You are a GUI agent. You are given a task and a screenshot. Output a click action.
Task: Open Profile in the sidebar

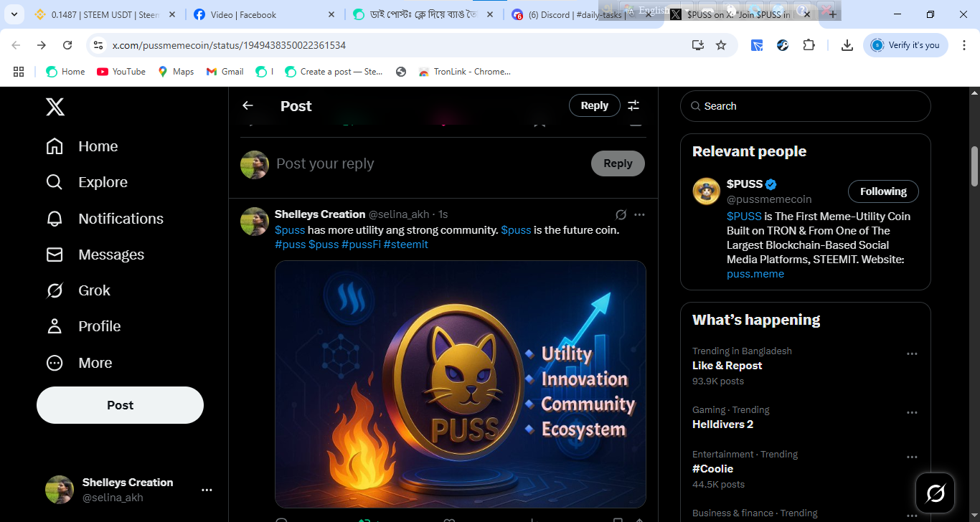(83, 326)
